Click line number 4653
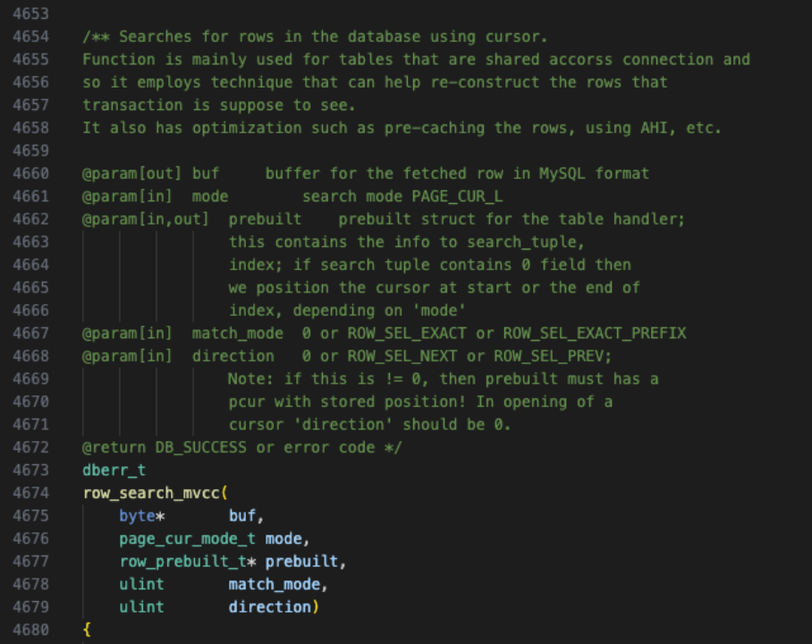Screen dimensions: 812x644 [x=31, y=13]
